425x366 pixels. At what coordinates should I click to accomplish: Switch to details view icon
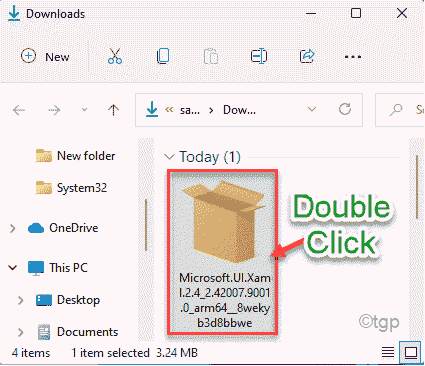click(388, 352)
